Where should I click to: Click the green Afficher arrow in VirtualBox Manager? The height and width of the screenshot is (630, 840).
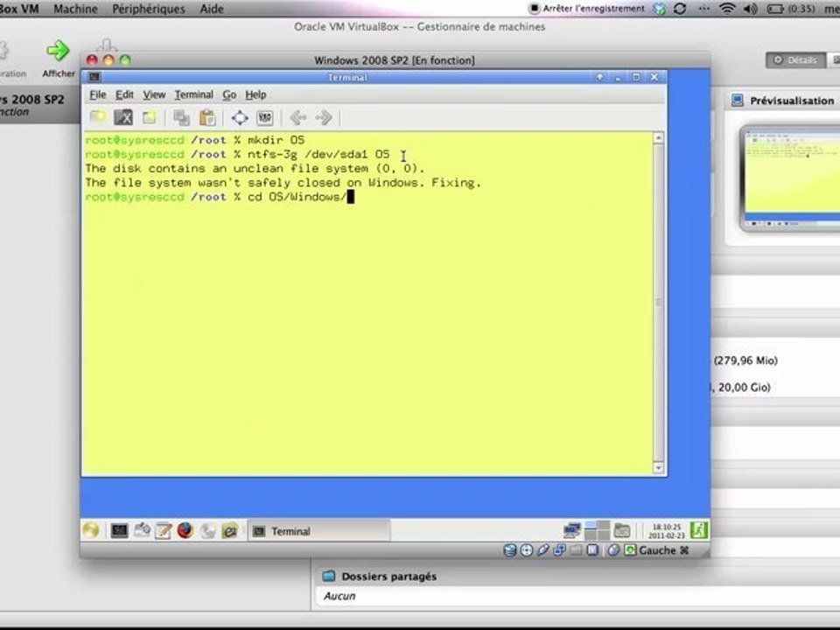[58, 51]
